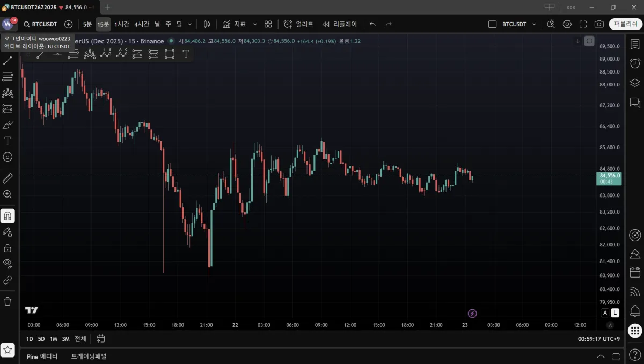The height and width of the screenshot is (364, 644).
Task: Set the date range to 1D
Action: click(x=30, y=339)
